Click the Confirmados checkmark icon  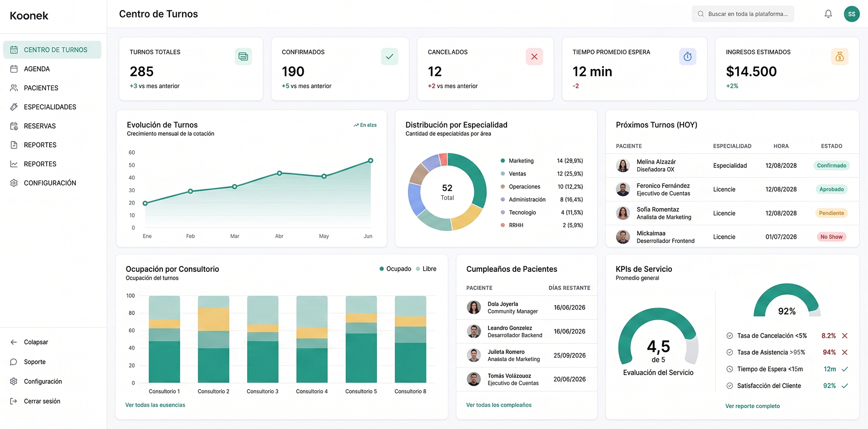[x=389, y=57]
